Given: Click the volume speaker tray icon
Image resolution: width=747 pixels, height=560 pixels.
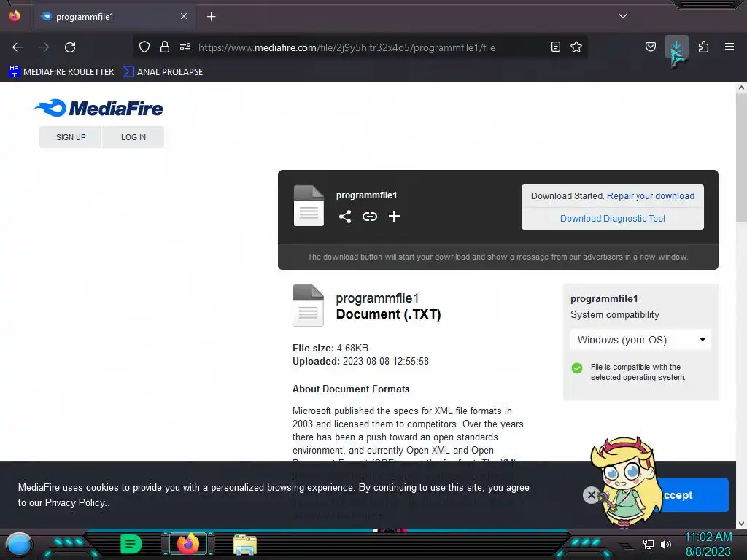Looking at the screenshot, I should 666,544.
